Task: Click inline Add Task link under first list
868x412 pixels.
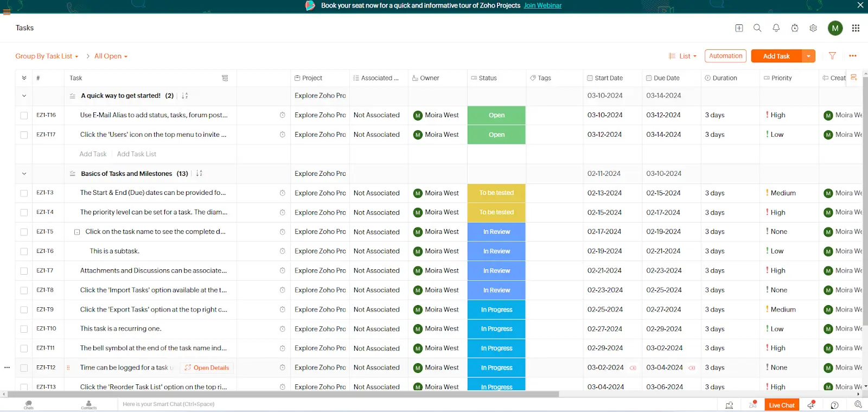Action: (x=93, y=154)
